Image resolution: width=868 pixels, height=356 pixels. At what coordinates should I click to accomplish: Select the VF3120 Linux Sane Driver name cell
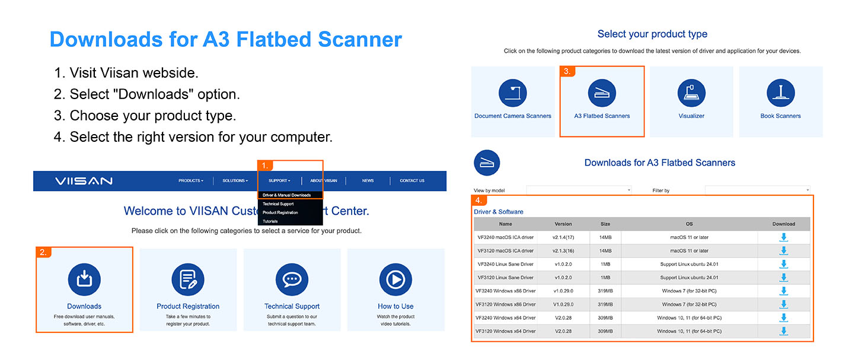click(505, 278)
